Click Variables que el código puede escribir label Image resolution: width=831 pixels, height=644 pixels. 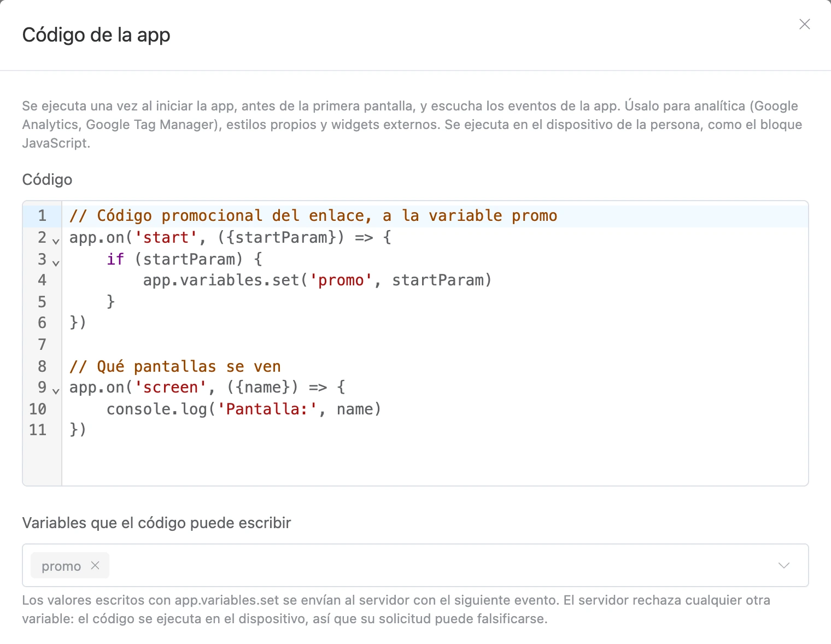pos(156,523)
